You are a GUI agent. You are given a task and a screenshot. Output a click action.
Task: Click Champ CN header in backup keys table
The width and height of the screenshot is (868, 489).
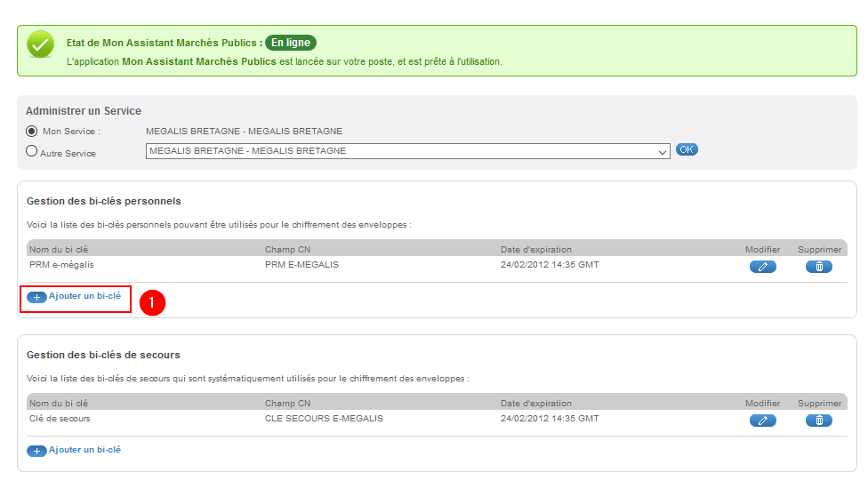tap(288, 404)
